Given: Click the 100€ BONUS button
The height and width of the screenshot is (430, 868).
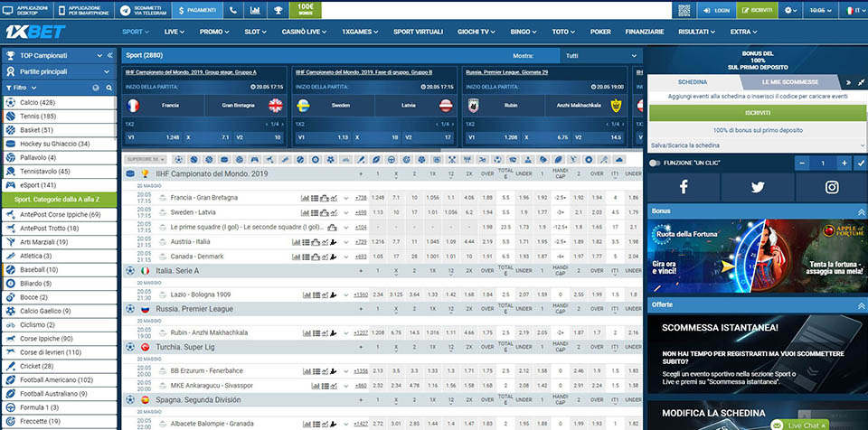Looking at the screenshot, I should (306, 10).
